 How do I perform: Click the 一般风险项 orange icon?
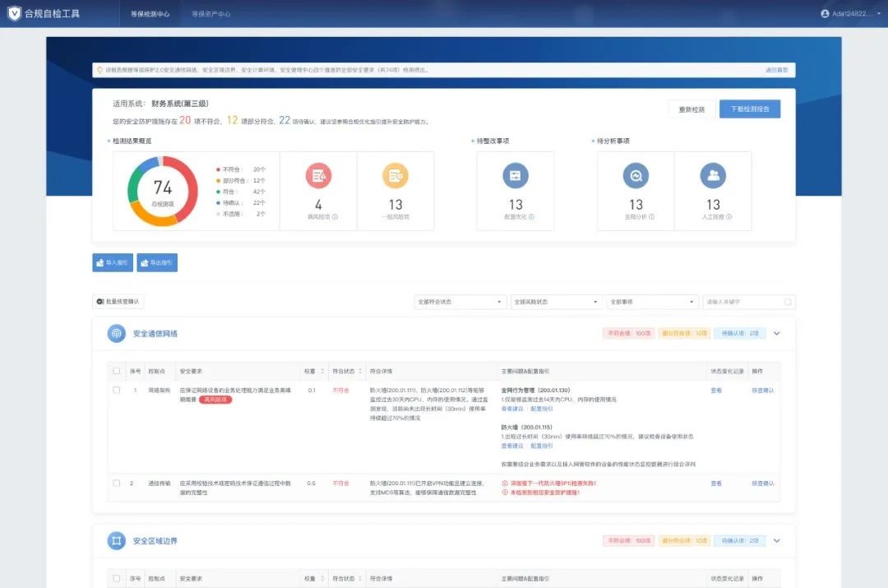coord(395,174)
